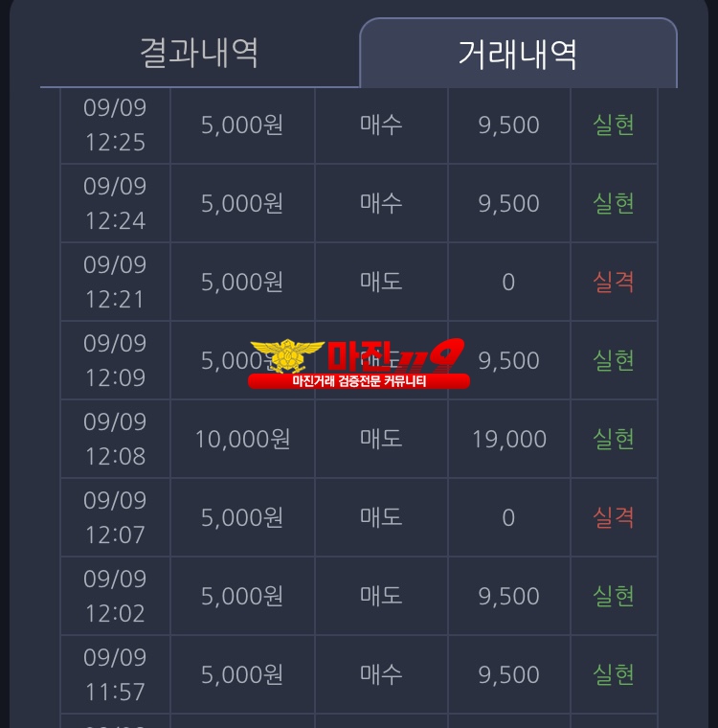Select the 매도 cell in the 12:21 row
Screen dimensions: 718x728
(381, 282)
